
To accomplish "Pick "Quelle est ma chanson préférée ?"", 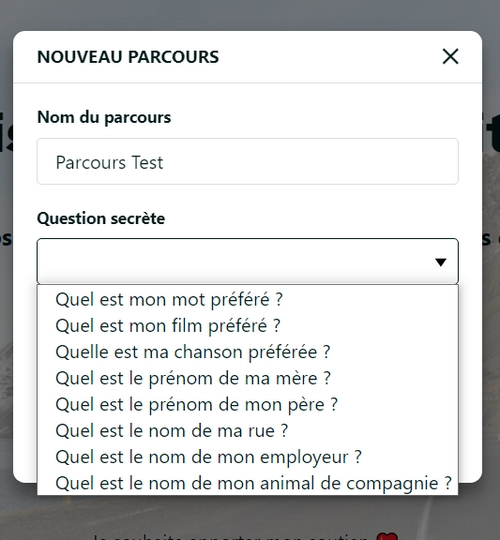I will coord(248,352).
